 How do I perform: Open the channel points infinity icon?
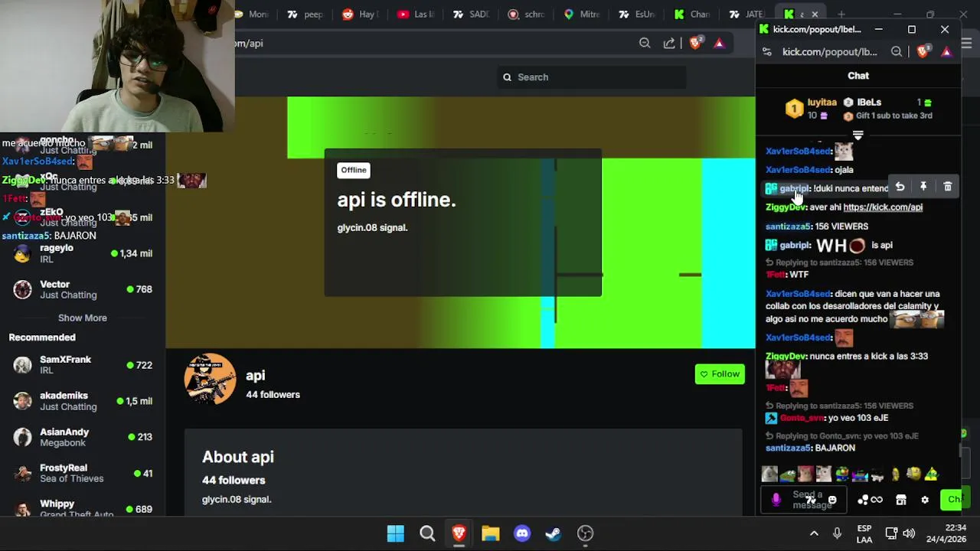tap(877, 500)
